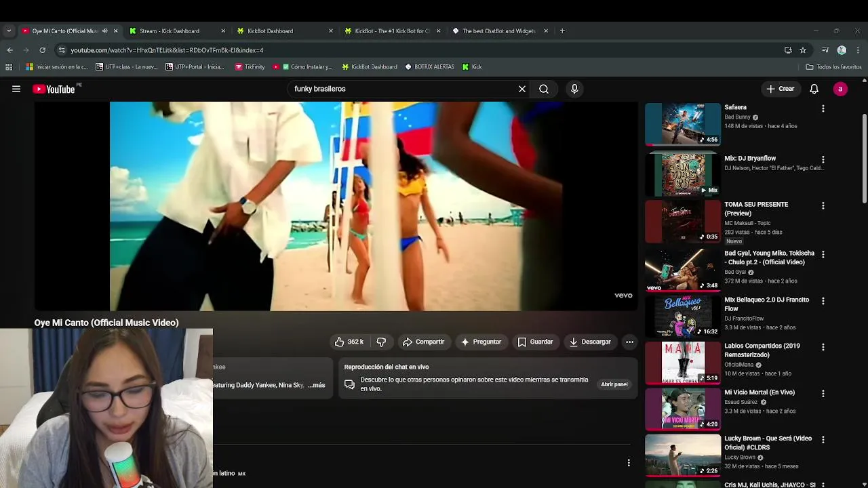
Task: Open options for TOMA SEU PRESENTE
Action: pos(823,205)
